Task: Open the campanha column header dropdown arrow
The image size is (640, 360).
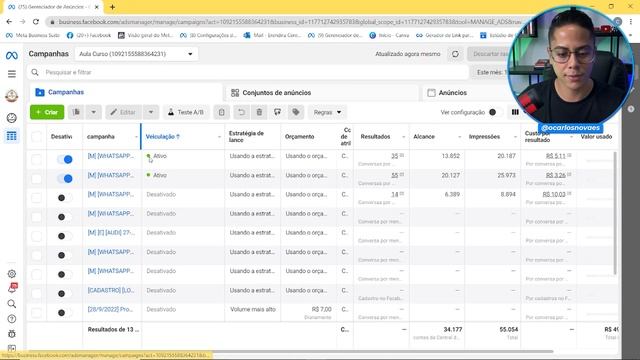Action: click(136, 137)
